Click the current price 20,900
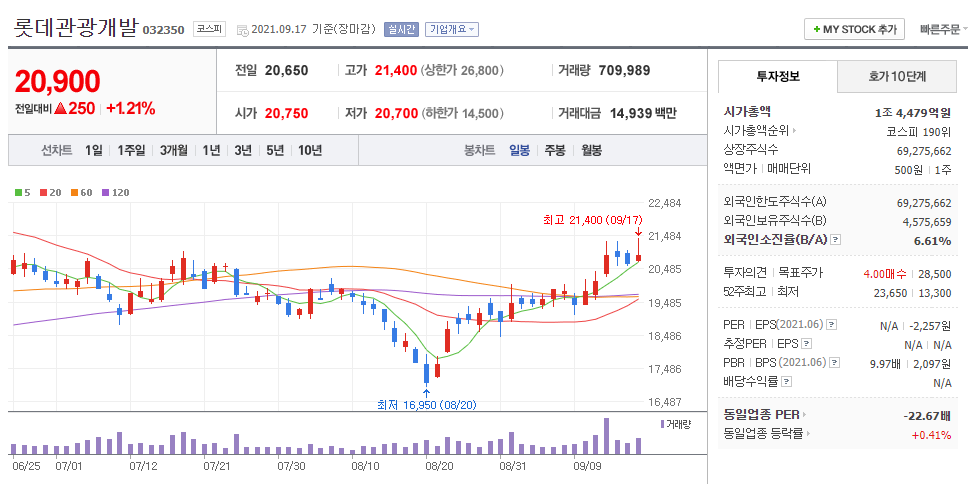Viewport: 974px width, 484px height. (x=57, y=81)
